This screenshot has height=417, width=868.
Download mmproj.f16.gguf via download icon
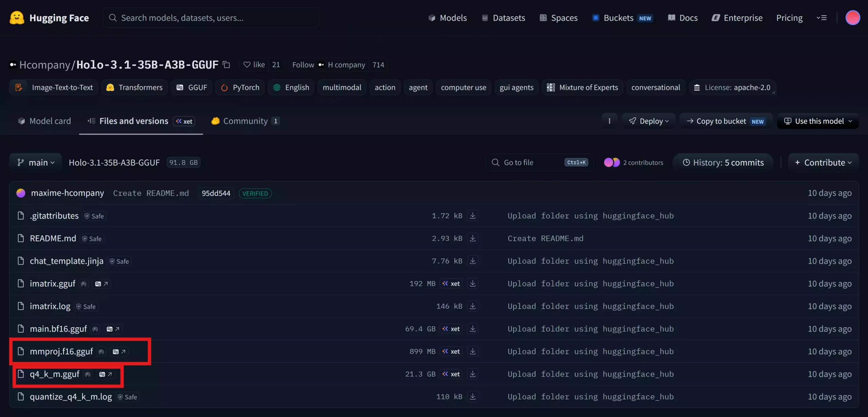coord(473,352)
